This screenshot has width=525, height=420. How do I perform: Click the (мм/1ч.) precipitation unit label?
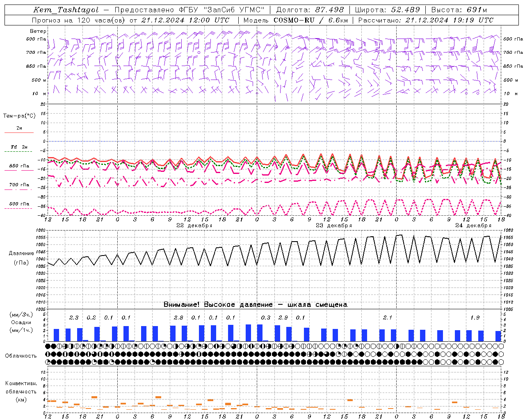[21, 331]
